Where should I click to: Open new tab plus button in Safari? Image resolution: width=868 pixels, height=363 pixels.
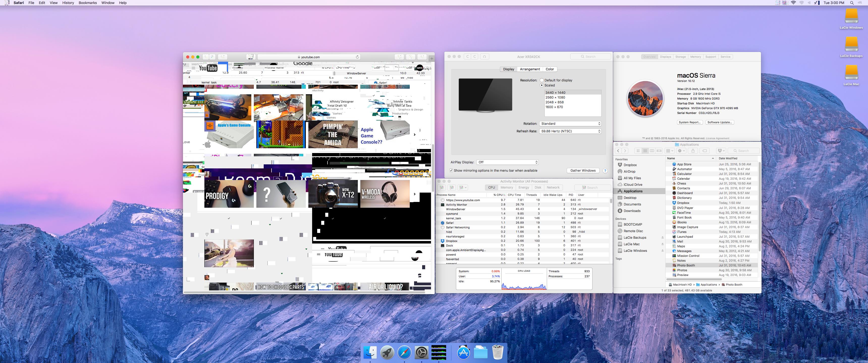click(x=432, y=58)
